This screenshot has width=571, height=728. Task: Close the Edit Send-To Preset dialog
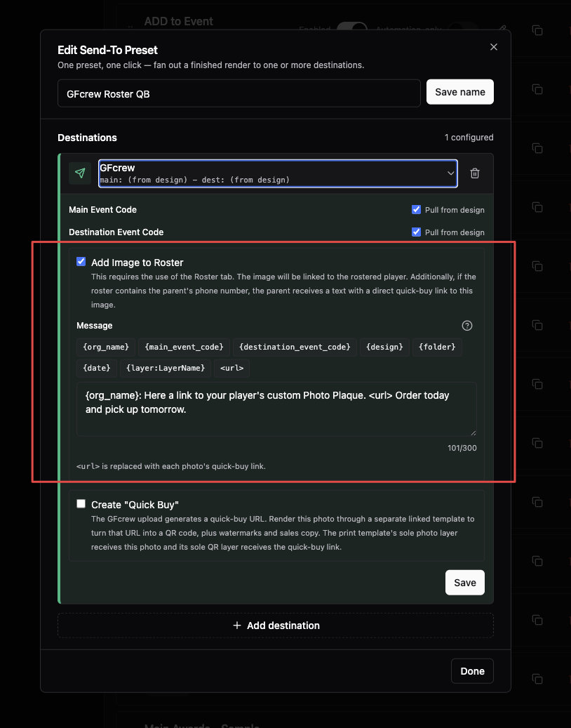pyautogui.click(x=494, y=47)
